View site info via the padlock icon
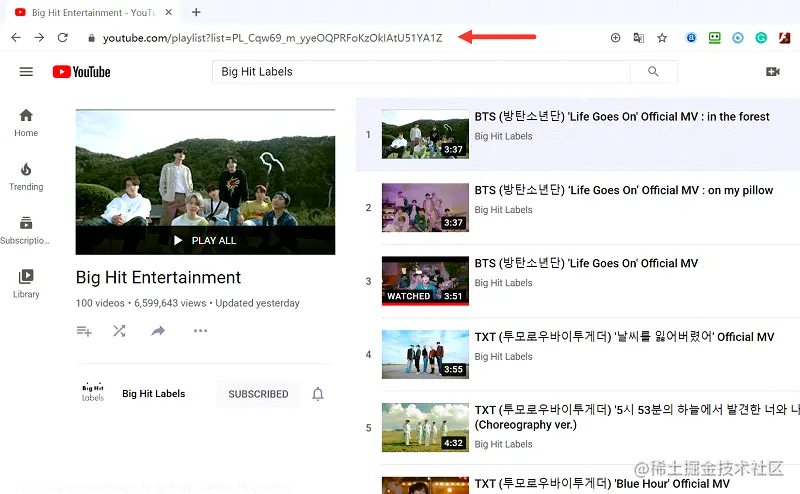 (x=91, y=38)
